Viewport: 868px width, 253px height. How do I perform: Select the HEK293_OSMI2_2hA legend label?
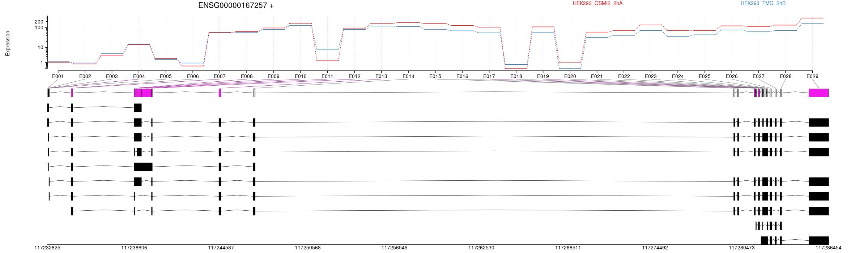[x=597, y=3]
